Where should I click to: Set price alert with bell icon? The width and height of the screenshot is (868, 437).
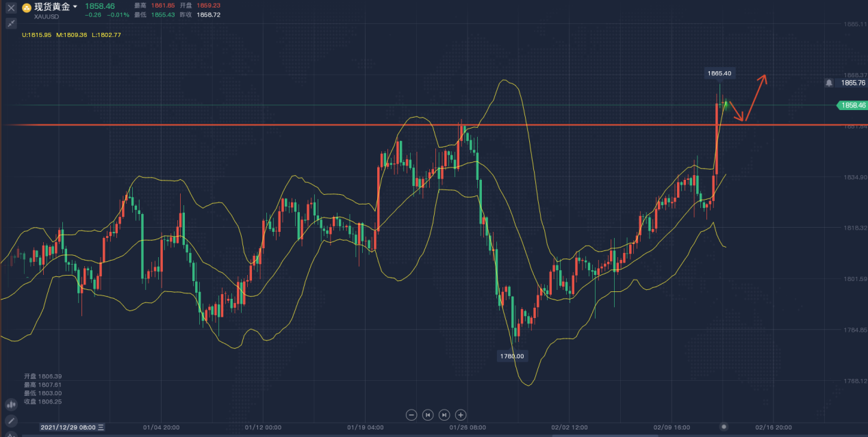click(x=829, y=83)
